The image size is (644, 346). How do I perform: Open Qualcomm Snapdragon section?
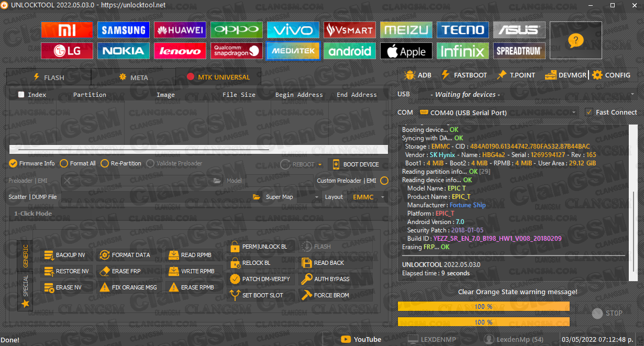coord(237,51)
